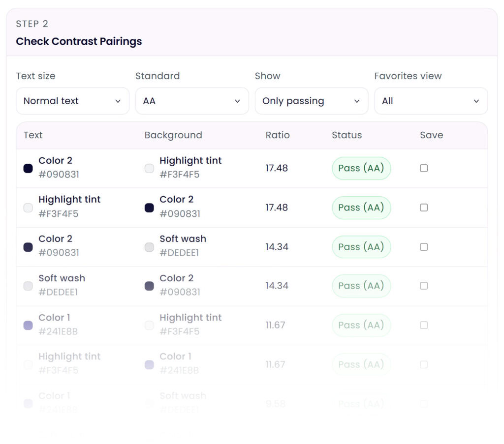Click the Ratio column header
Screen dimensions: 504x444
278,135
